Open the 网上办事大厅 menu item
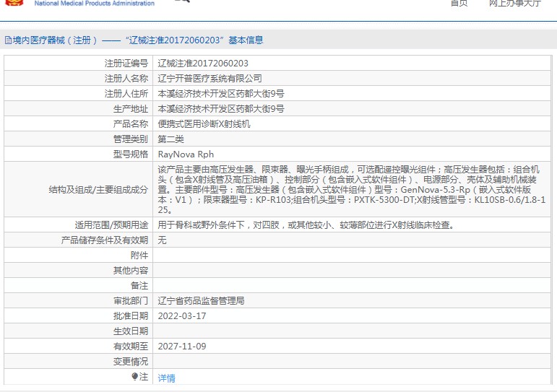 pyautogui.click(x=514, y=3)
